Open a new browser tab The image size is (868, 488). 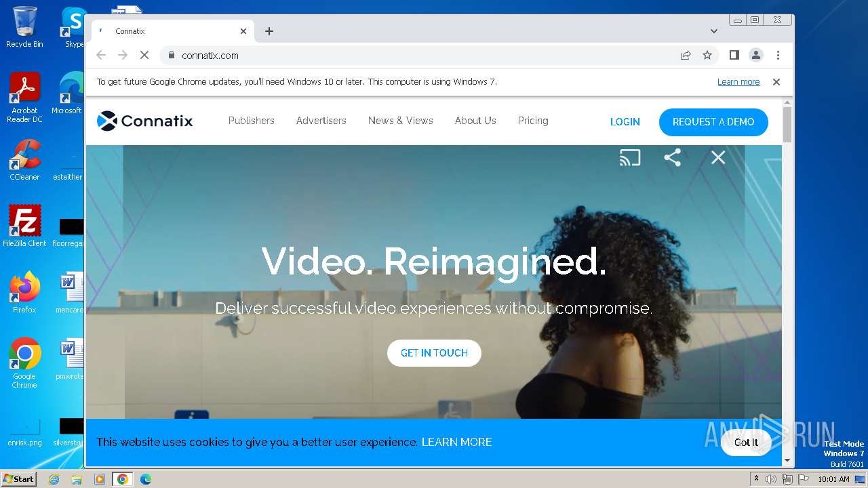point(269,31)
